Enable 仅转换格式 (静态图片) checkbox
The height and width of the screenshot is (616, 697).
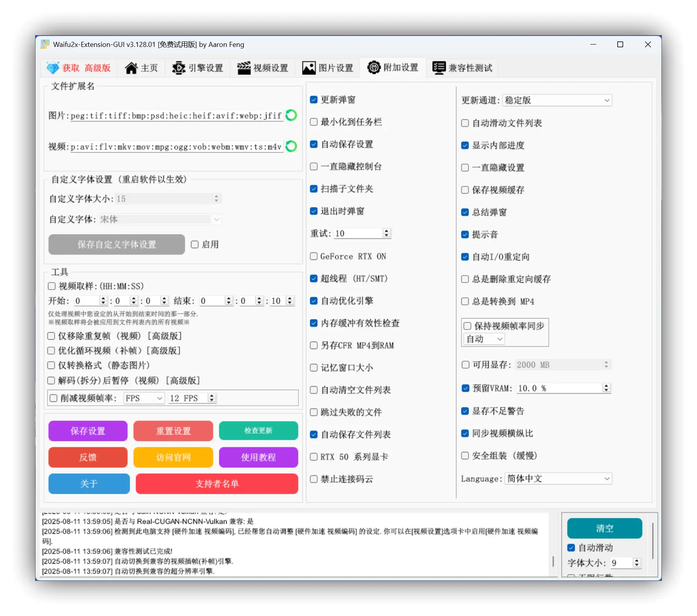click(51, 365)
